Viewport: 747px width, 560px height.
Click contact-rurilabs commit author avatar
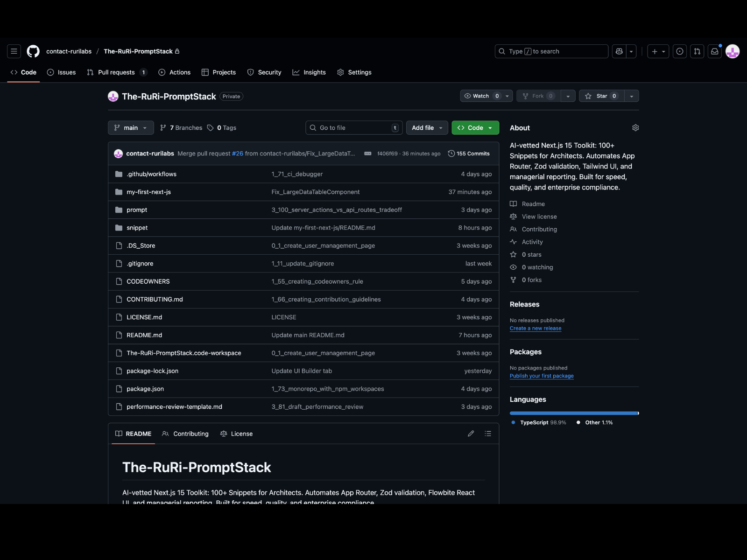pos(118,154)
